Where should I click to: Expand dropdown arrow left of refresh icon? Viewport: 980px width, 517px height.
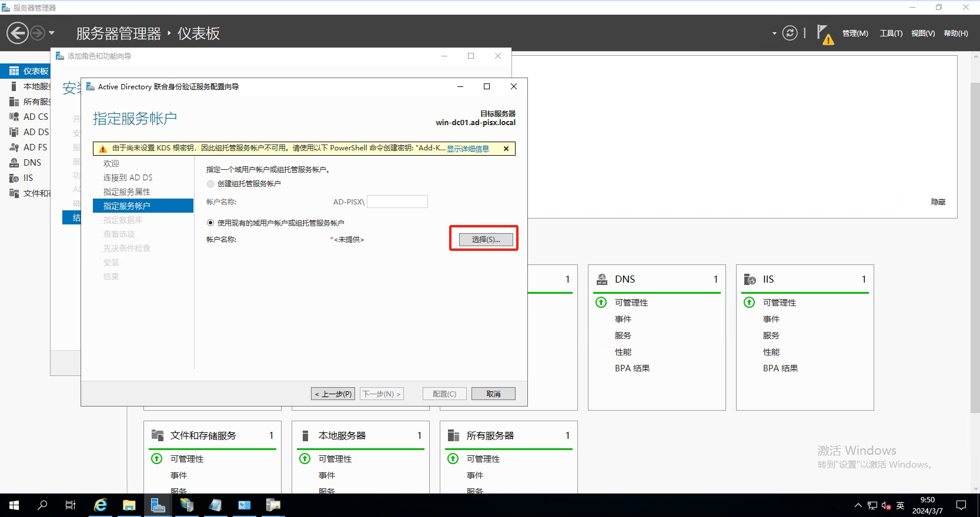tap(774, 33)
